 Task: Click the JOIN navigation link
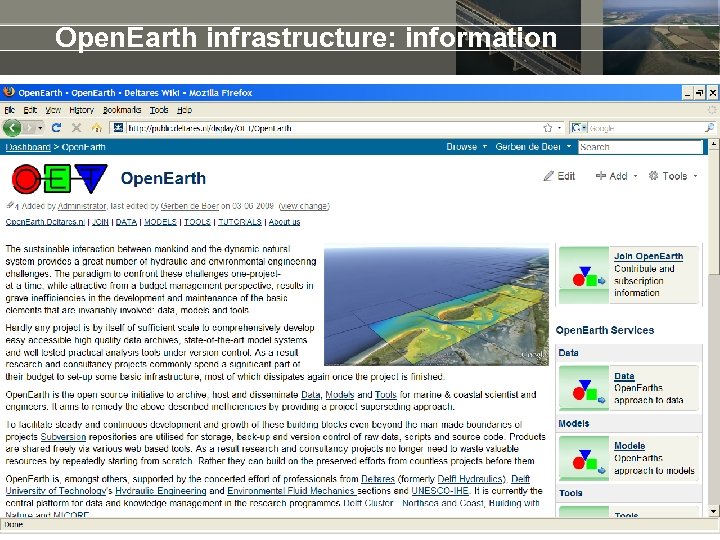100,222
